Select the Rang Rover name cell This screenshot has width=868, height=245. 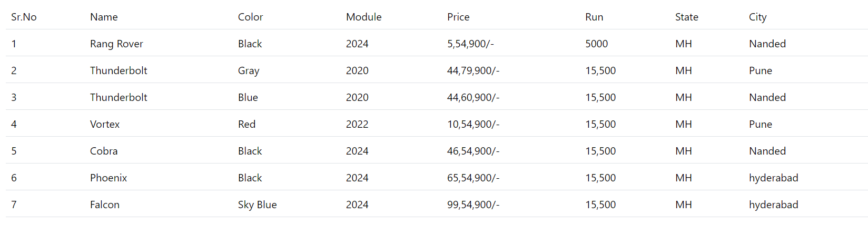(x=116, y=44)
